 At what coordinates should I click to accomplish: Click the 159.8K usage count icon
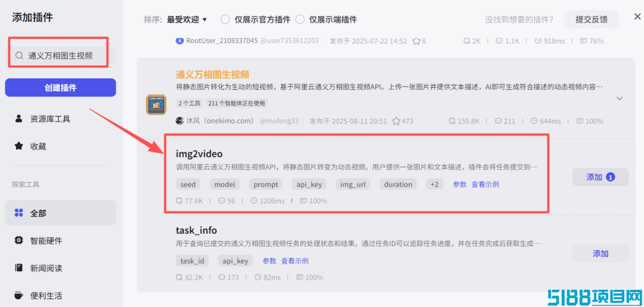click(x=453, y=121)
